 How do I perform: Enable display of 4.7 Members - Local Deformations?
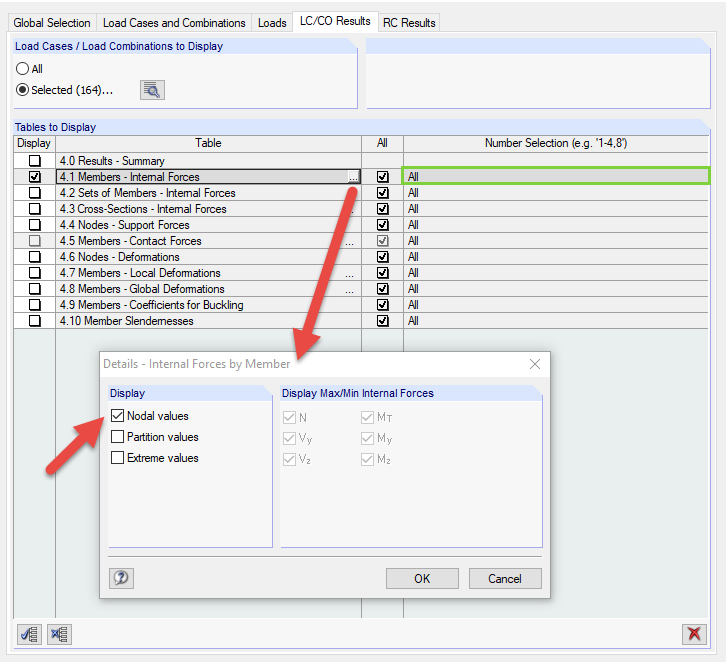coord(35,273)
